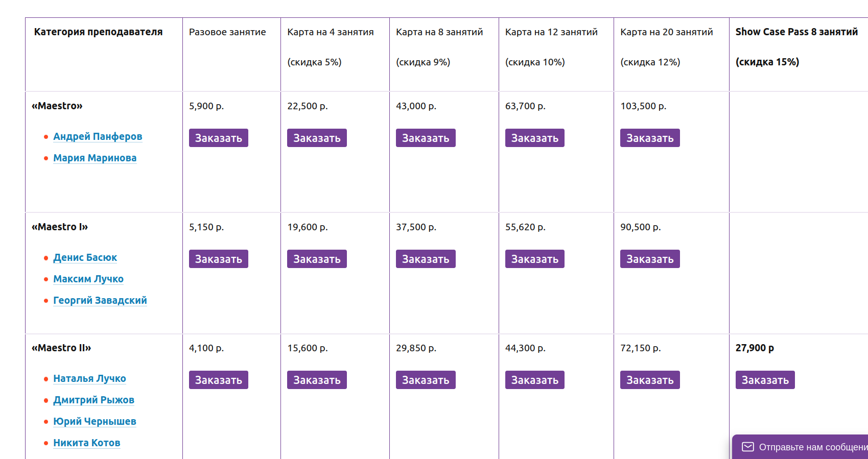868x459 pixels.
Task: Order Maestro 4-lesson card for 22,500 р.
Action: point(317,138)
